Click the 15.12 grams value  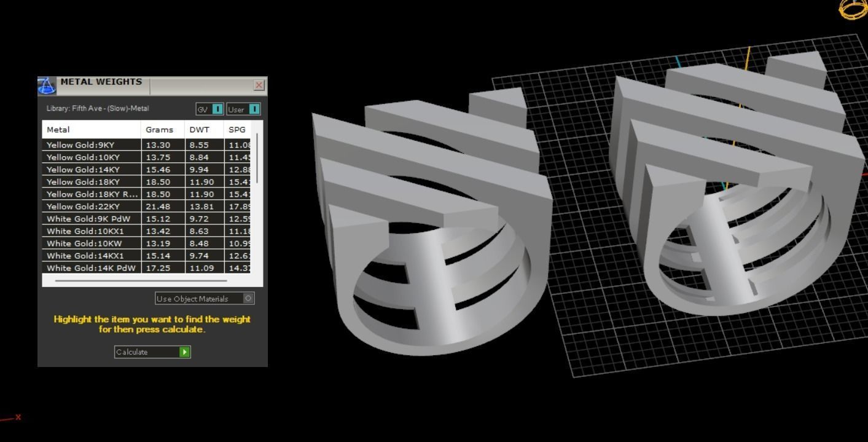158,219
